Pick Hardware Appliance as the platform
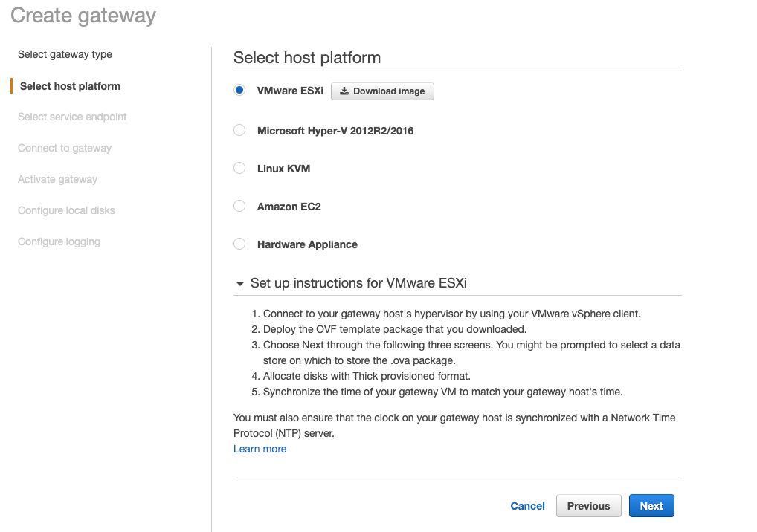Screen dimensions: 757x532 point(239,244)
